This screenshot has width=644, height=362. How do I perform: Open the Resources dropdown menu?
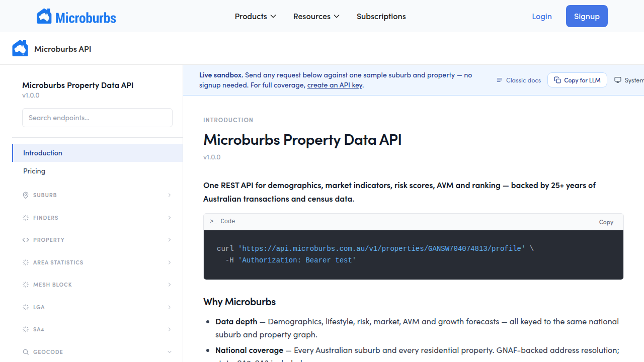pyautogui.click(x=316, y=17)
